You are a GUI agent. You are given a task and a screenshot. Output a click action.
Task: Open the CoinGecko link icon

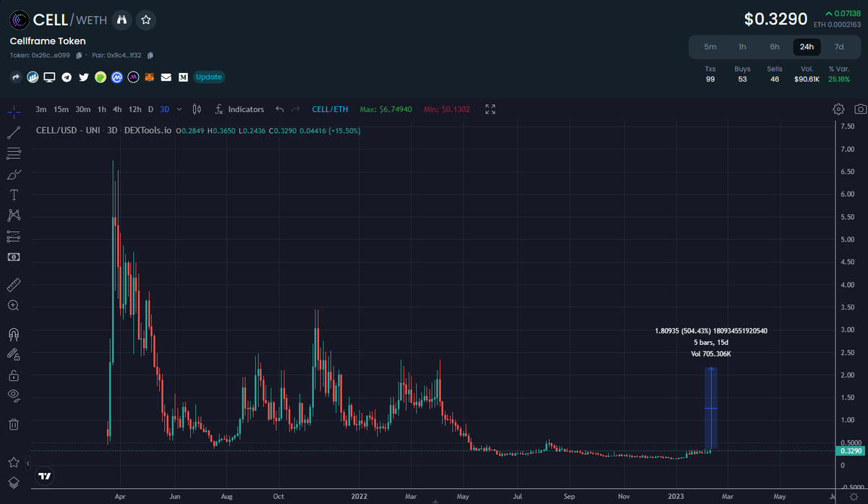point(101,77)
